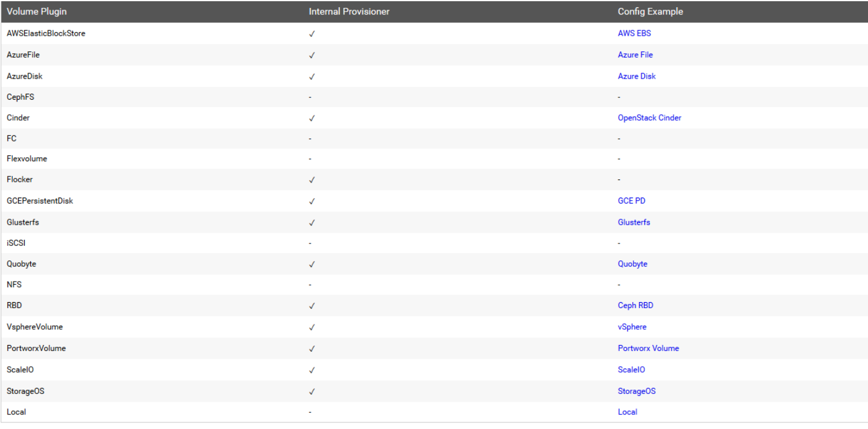Open the Azure Disk config example link
The image size is (868, 429).
click(x=637, y=76)
